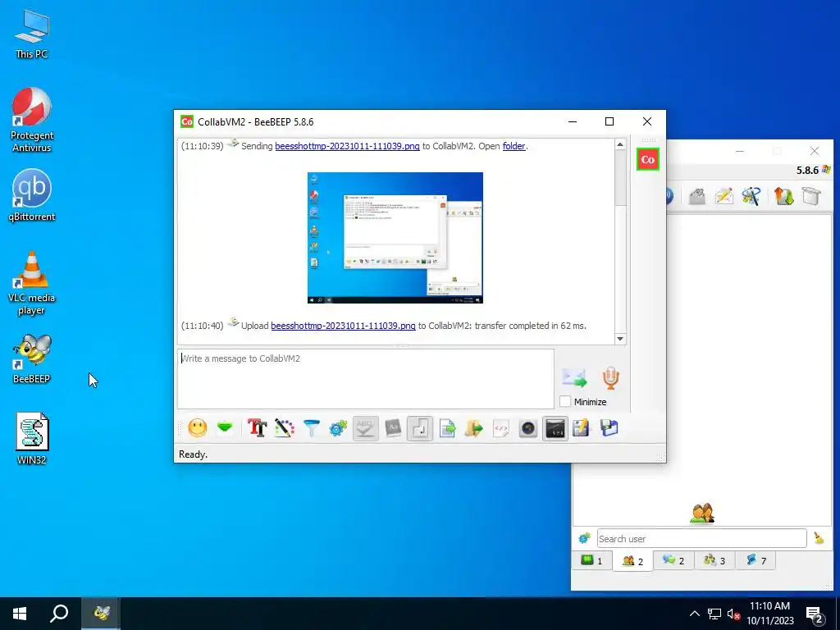Open the Windows Start menu
Screen dimensions: 840x630
pyautogui.click(x=20, y=614)
